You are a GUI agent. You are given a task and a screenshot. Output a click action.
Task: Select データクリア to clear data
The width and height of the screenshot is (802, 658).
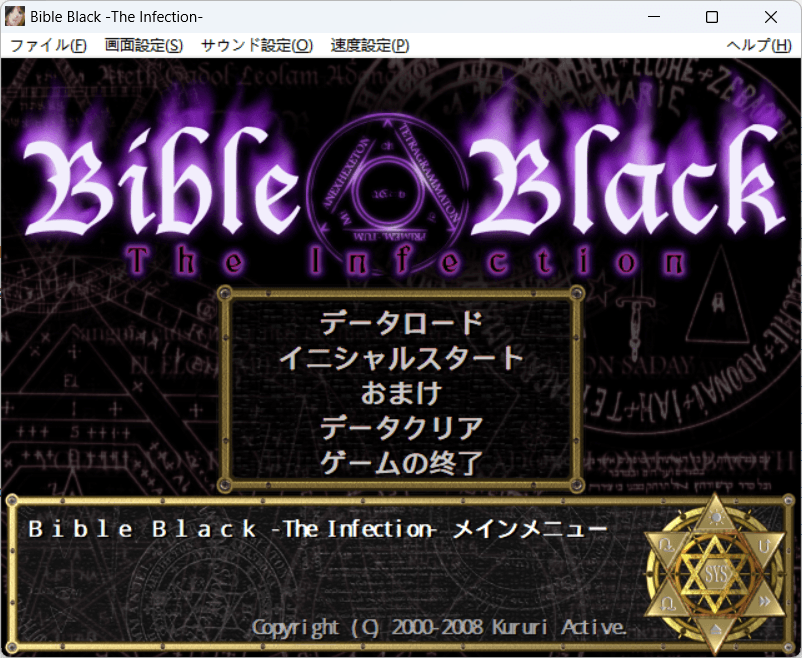click(x=402, y=428)
